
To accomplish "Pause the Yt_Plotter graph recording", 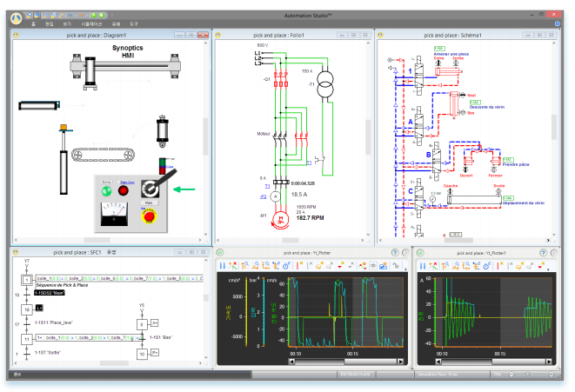I will (x=222, y=263).
